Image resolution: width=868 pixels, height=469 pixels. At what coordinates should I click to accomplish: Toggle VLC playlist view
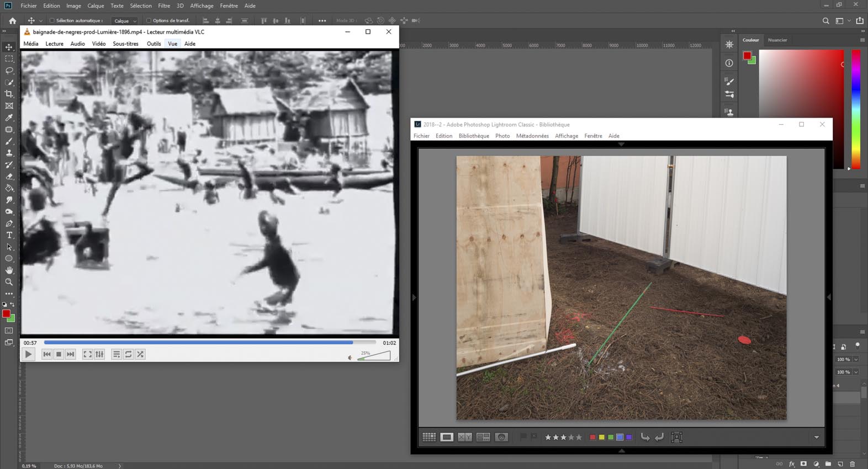point(116,354)
